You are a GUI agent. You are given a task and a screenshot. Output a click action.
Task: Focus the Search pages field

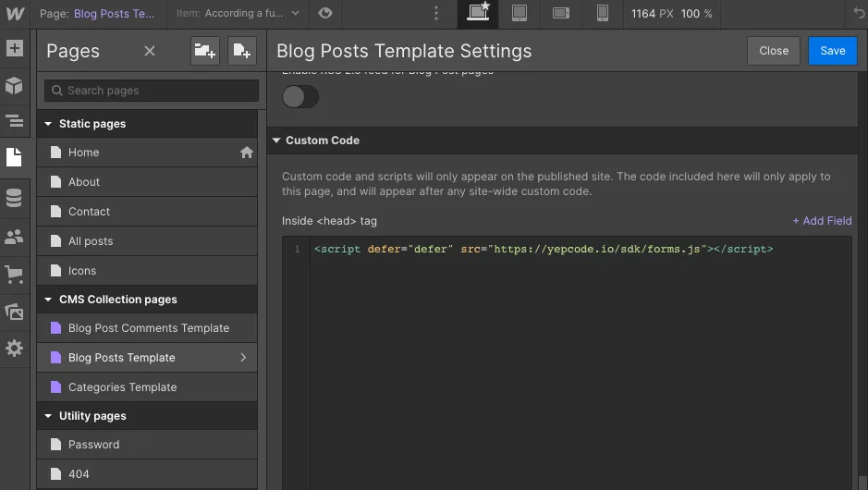click(152, 91)
